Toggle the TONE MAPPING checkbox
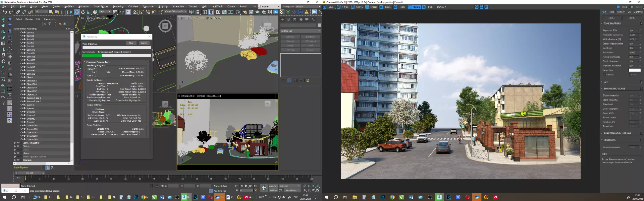This screenshot has width=644, height=201. pyautogui.click(x=642, y=23)
